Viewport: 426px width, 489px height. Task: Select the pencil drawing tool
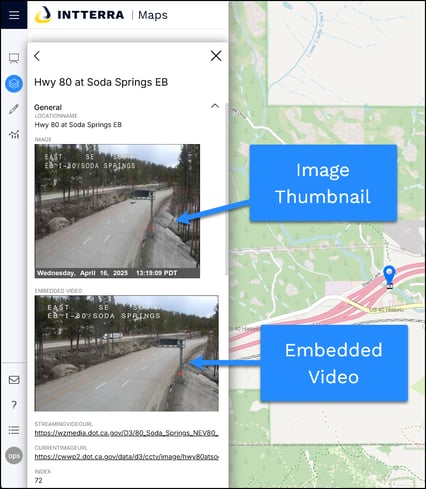[14, 109]
